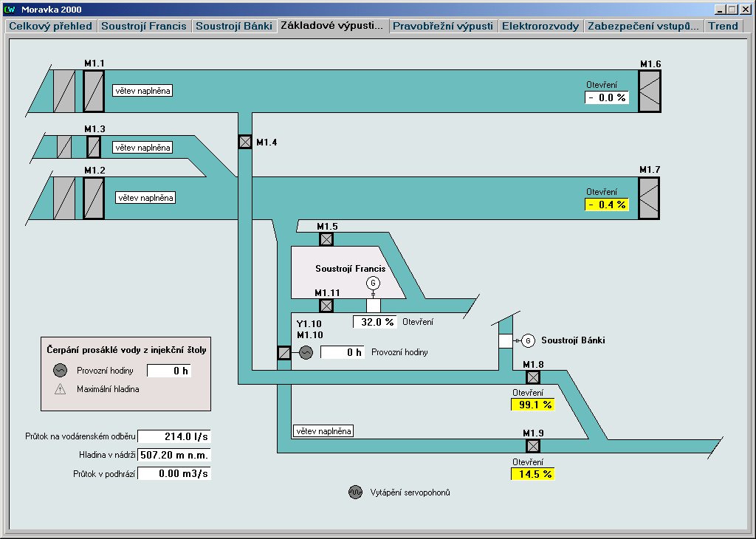Click the Maximální hladina warning triangle
This screenshot has height=539, width=756.
click(61, 389)
